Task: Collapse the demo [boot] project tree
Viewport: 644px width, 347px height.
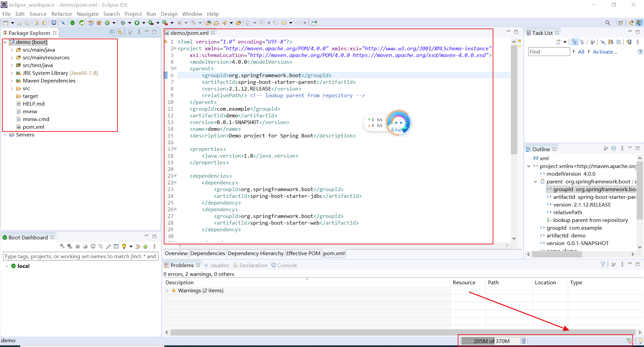Action: coord(4,42)
